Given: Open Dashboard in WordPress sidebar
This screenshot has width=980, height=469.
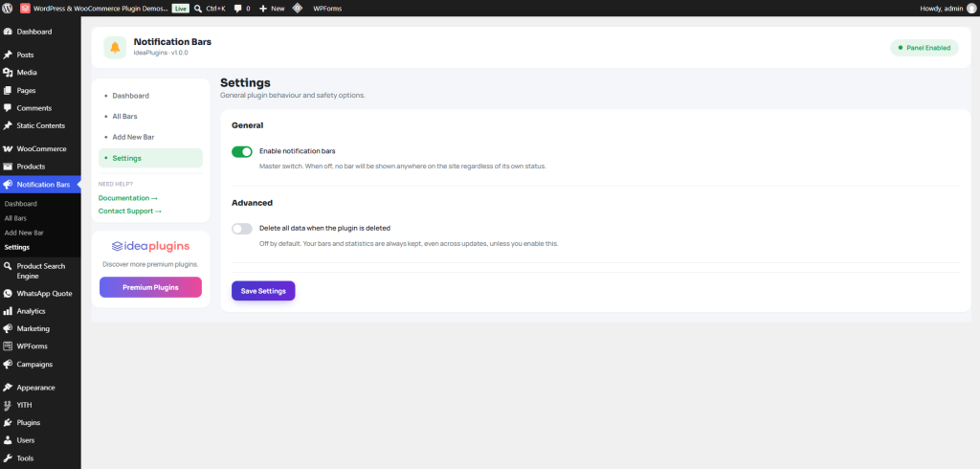Looking at the screenshot, I should [40, 32].
